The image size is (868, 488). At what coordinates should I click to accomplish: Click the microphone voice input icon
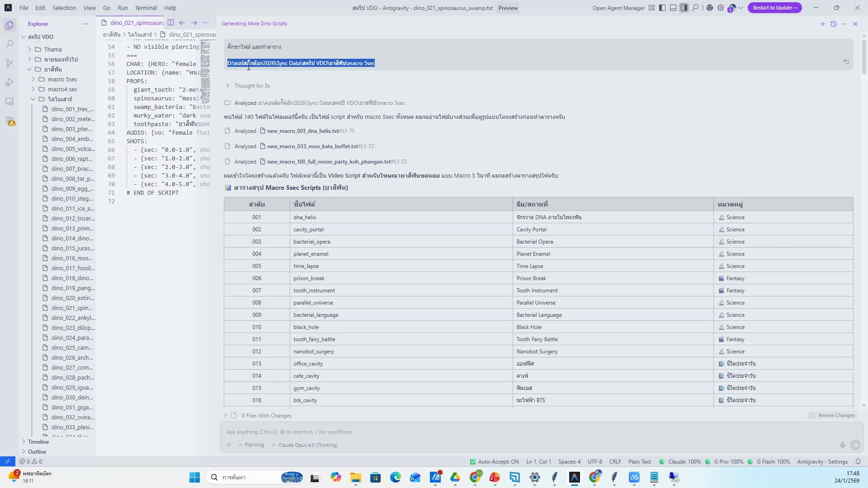pyautogui.click(x=842, y=445)
